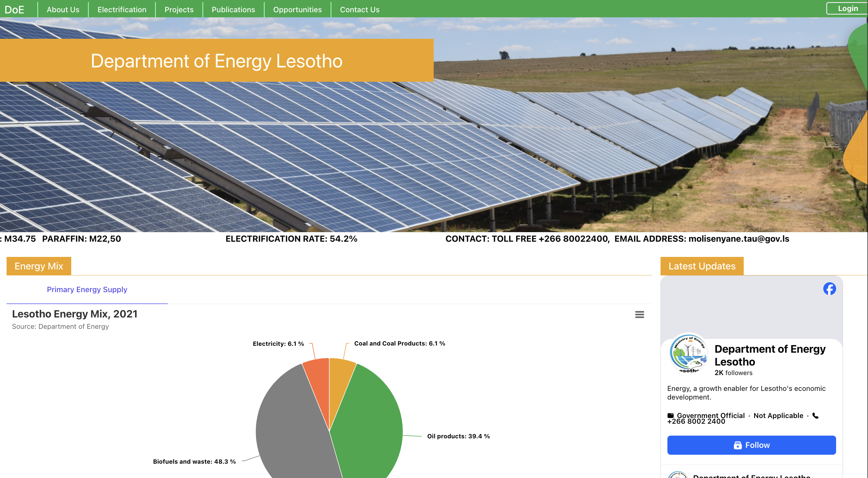Click the 'Coal and Coal Products: 6.1 %' label
This screenshot has width=868, height=478.
click(x=400, y=343)
